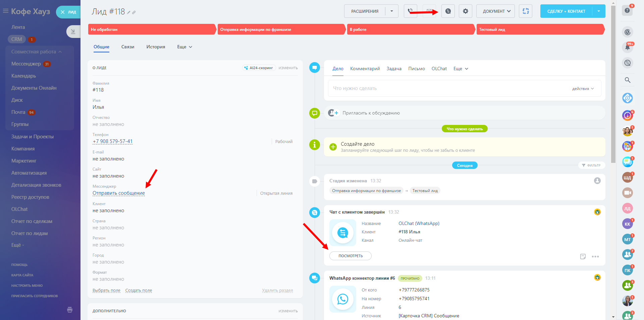This screenshot has width=644, height=320.
Task: Open search magnifier in right sidebar
Action: click(627, 80)
